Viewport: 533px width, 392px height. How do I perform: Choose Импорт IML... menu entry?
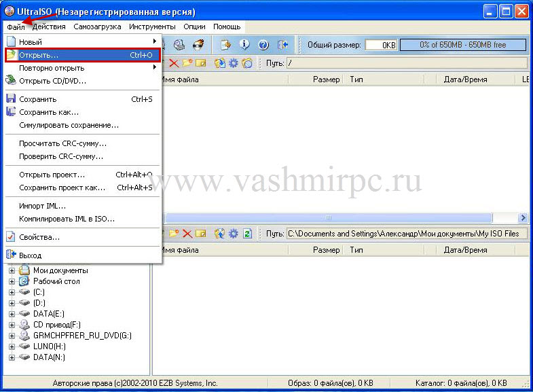(83, 206)
